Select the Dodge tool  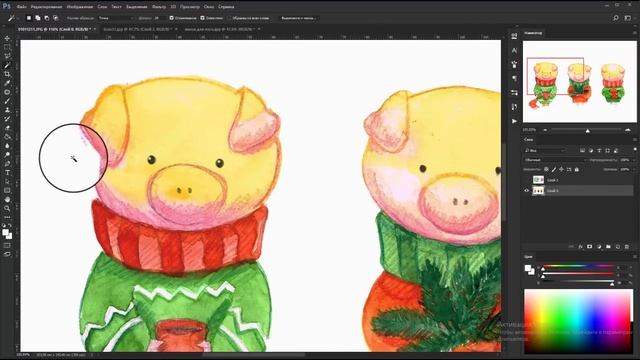[x=7, y=155]
